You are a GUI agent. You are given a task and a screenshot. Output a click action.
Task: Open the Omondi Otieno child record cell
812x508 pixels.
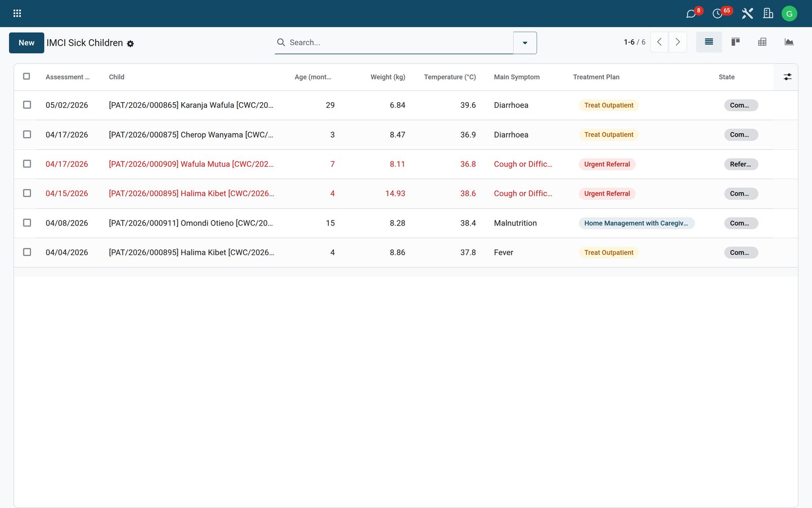pos(191,223)
